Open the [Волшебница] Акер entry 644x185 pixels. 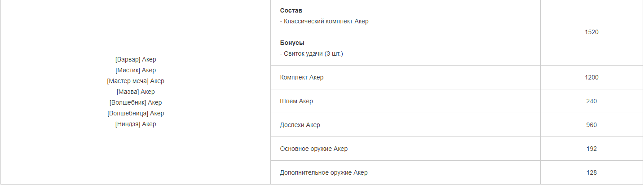136,114
